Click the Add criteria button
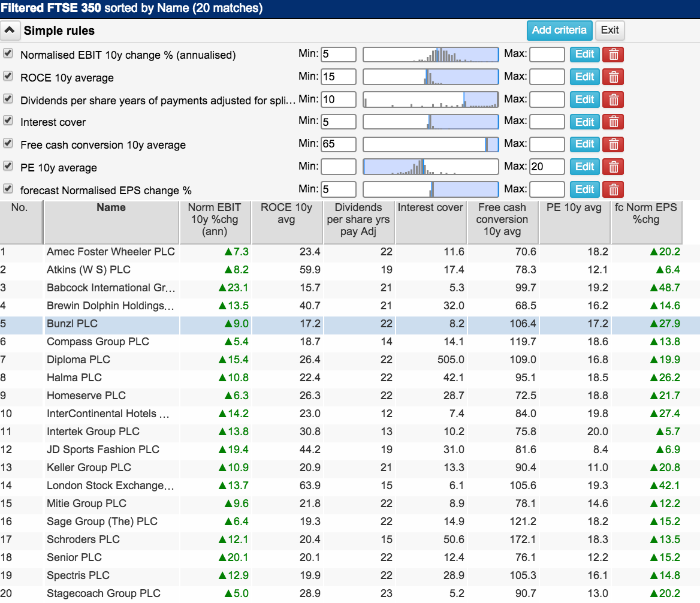This screenshot has height=603, width=700. click(559, 31)
